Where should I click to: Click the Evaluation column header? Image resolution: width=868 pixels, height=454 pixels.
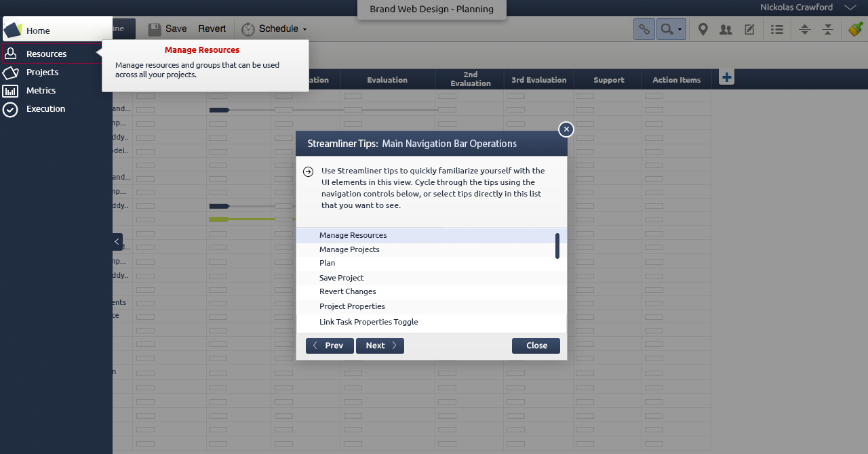(387, 79)
